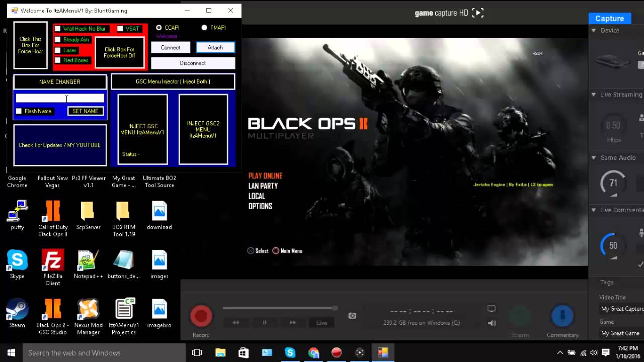Open the Notepad++ desktop shortcut
This screenshot has width=644, height=362.
[88, 264]
